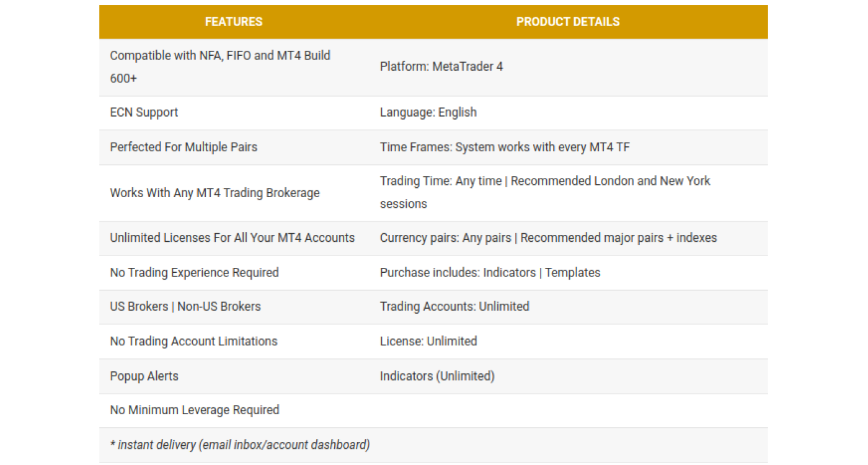Click 'Trading Accounts: Unlimited' detail
Image resolution: width=868 pixels, height=465 pixels.
click(454, 306)
